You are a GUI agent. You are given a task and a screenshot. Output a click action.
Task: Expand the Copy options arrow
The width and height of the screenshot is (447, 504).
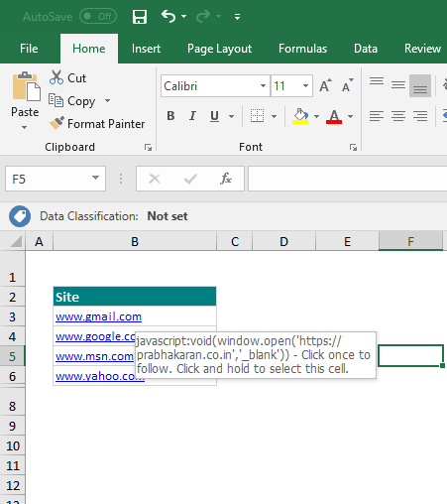pyautogui.click(x=107, y=100)
